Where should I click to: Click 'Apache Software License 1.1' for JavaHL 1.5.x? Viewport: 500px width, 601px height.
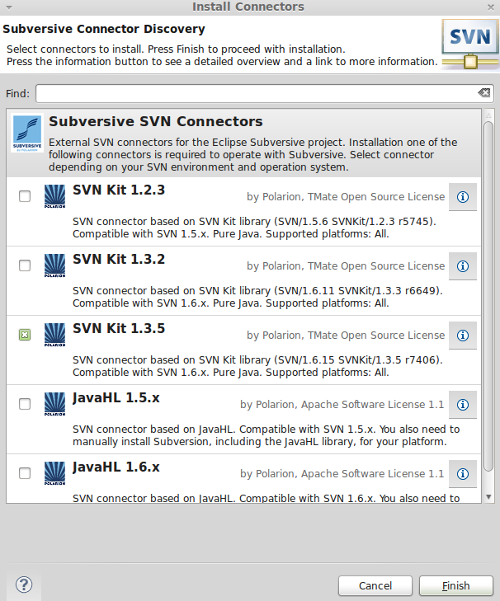[373, 404]
